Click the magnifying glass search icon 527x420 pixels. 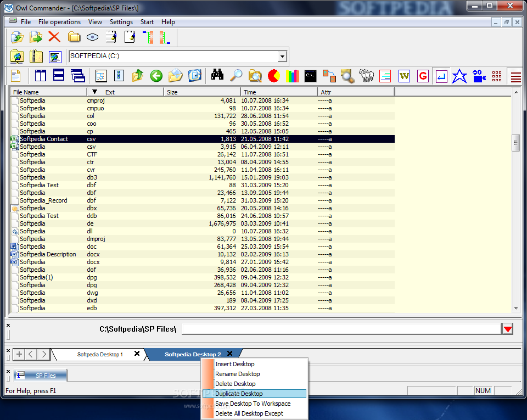[236, 75]
